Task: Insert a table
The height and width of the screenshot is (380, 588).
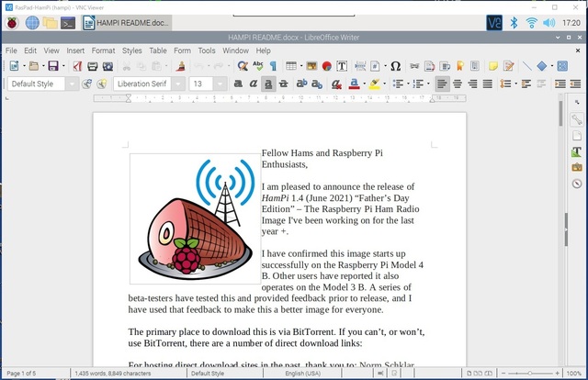Action: pos(291,66)
